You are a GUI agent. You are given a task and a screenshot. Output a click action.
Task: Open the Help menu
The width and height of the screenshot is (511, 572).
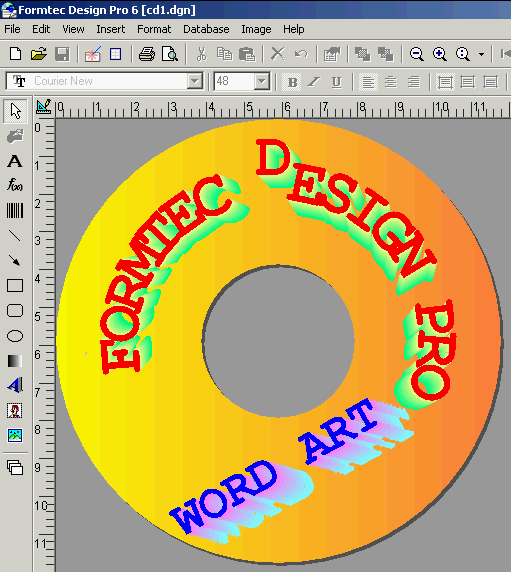click(x=294, y=29)
